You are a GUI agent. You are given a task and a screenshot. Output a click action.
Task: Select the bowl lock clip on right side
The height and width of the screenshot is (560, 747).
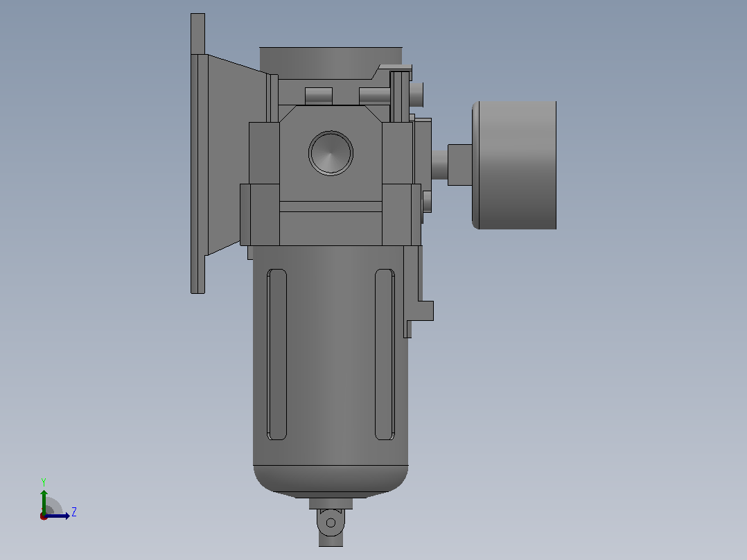pos(418,292)
